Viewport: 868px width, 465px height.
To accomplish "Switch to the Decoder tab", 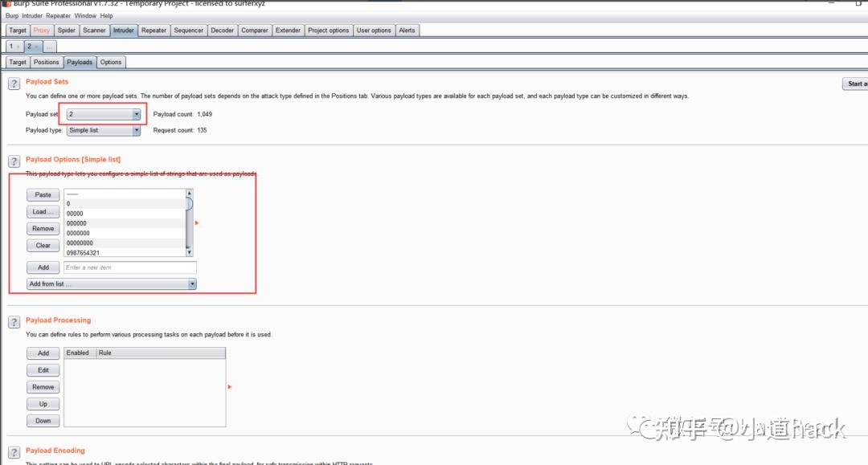I will [x=223, y=31].
